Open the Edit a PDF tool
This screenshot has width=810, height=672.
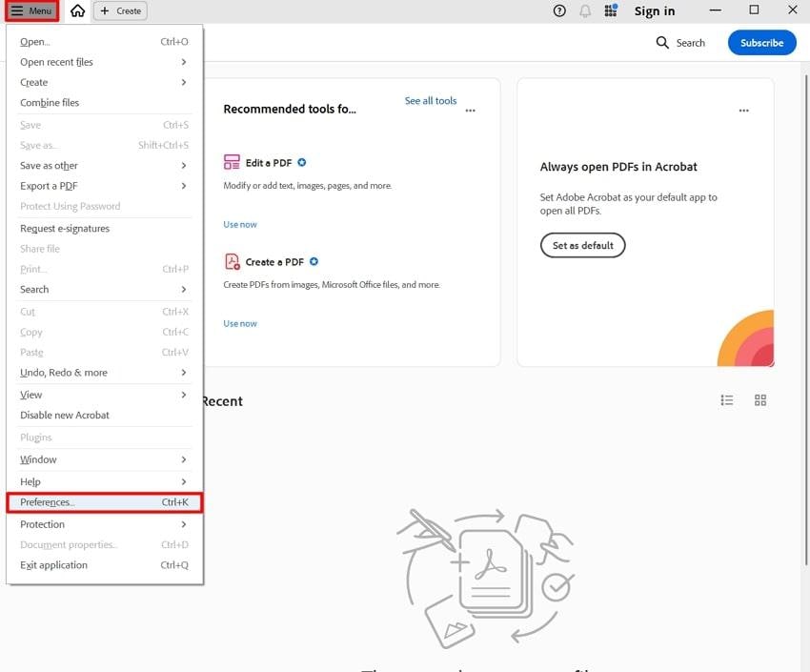(269, 162)
